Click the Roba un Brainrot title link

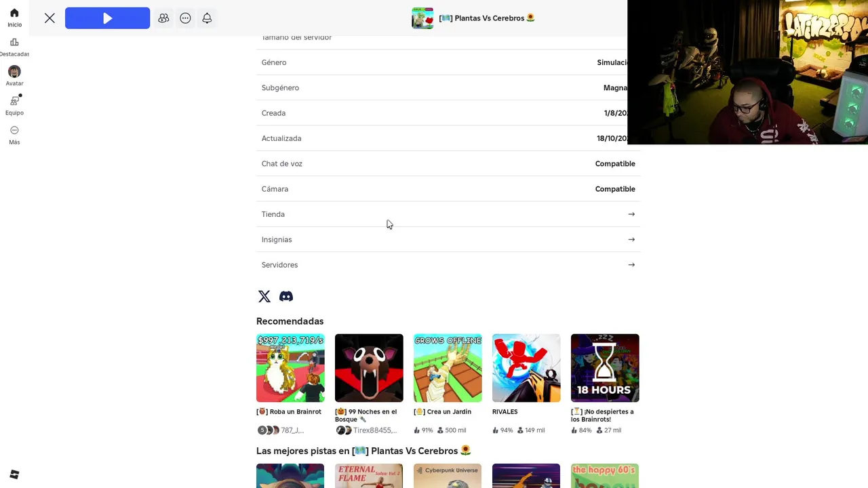coord(289,411)
